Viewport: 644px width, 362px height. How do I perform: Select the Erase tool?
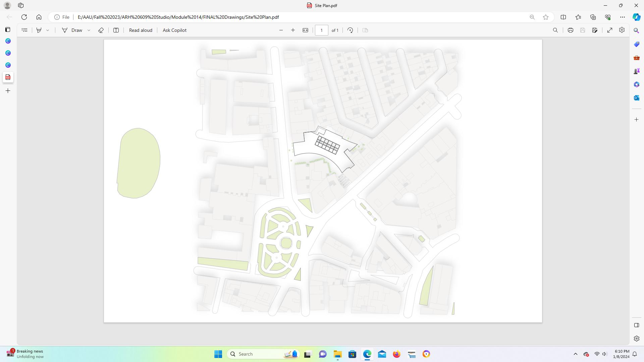point(101,30)
